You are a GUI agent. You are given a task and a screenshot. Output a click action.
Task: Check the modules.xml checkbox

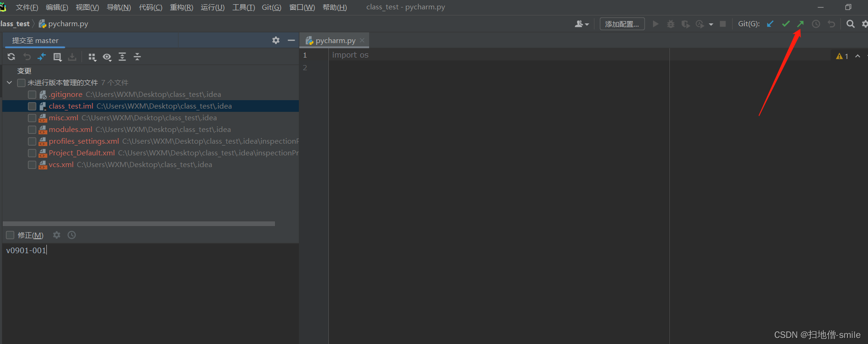point(32,130)
